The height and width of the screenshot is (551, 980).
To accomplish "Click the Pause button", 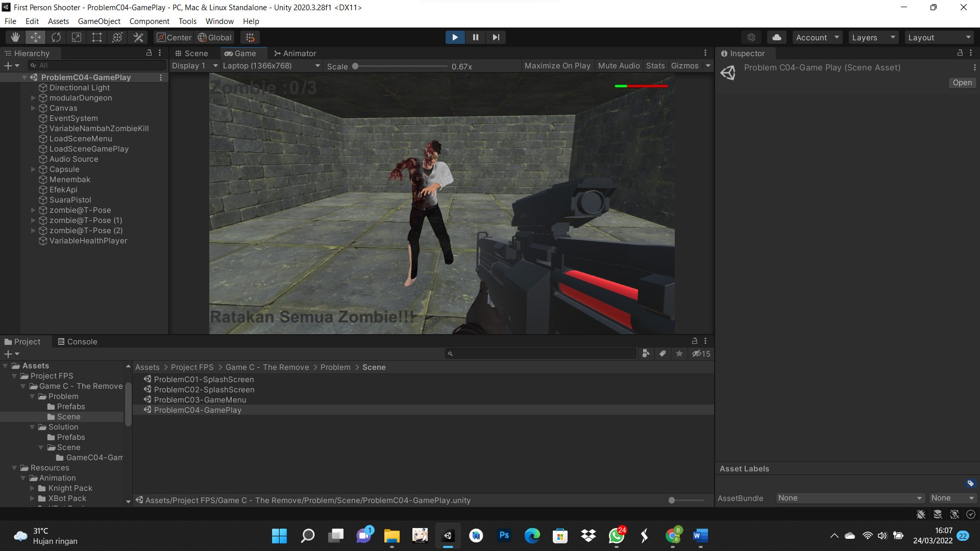I will pyautogui.click(x=475, y=37).
